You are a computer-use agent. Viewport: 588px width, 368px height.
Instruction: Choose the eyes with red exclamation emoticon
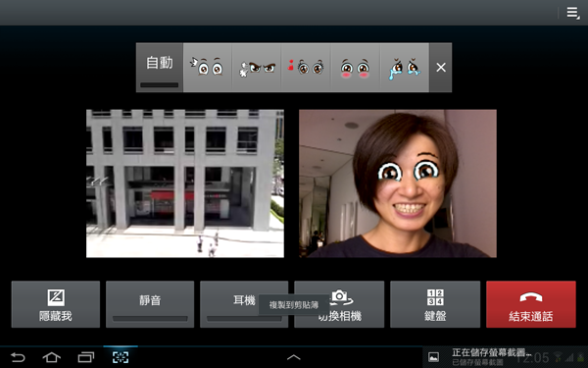tap(306, 68)
